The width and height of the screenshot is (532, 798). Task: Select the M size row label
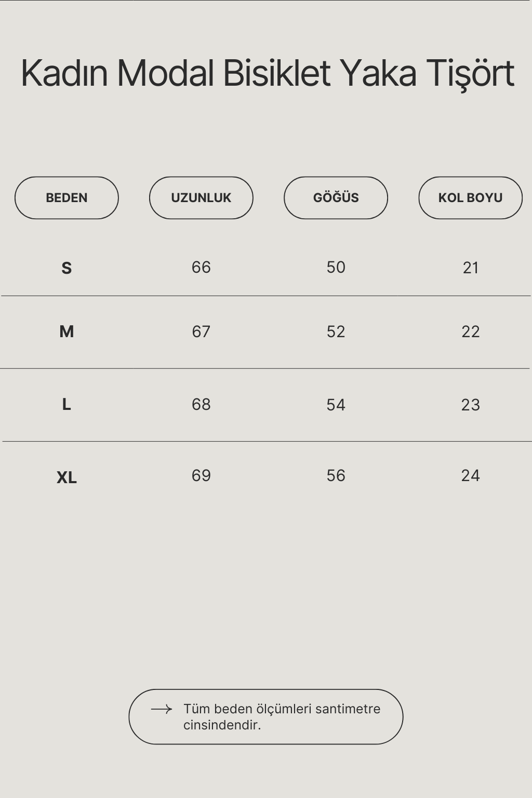[x=66, y=331]
